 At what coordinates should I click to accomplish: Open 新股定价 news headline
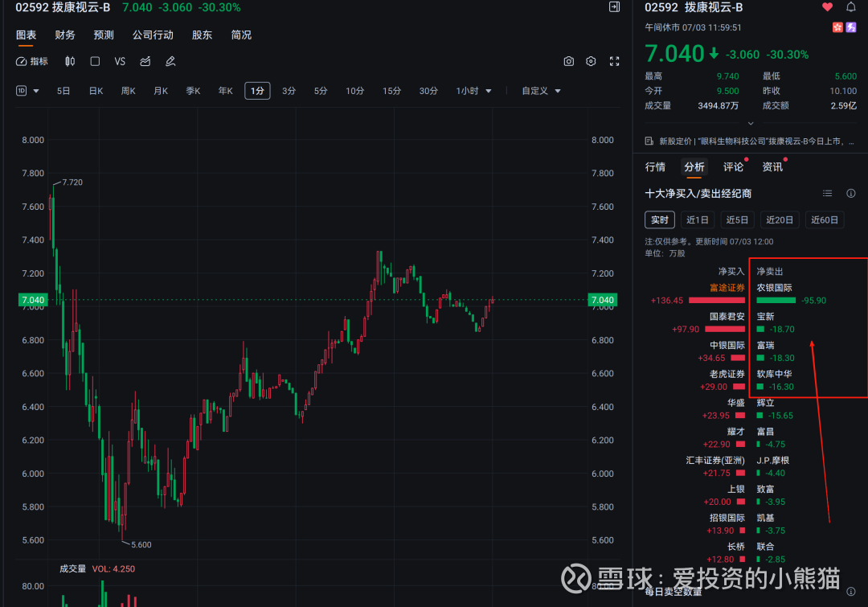tap(756, 141)
